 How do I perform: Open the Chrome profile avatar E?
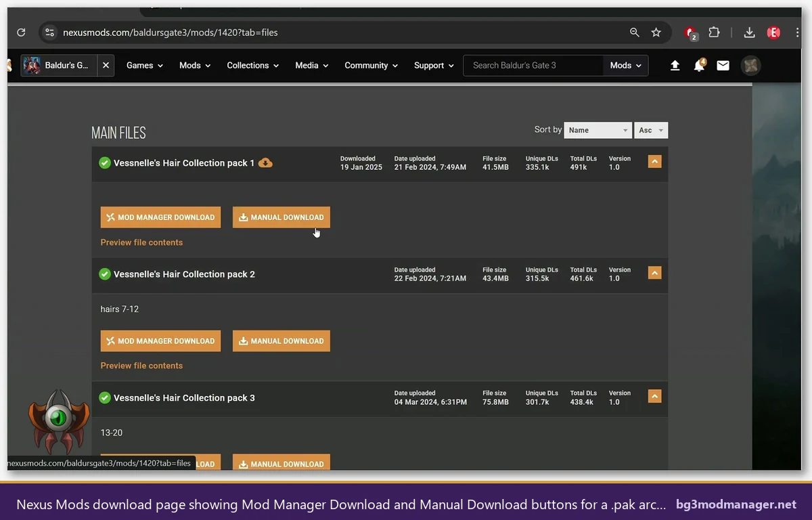pyautogui.click(x=773, y=32)
